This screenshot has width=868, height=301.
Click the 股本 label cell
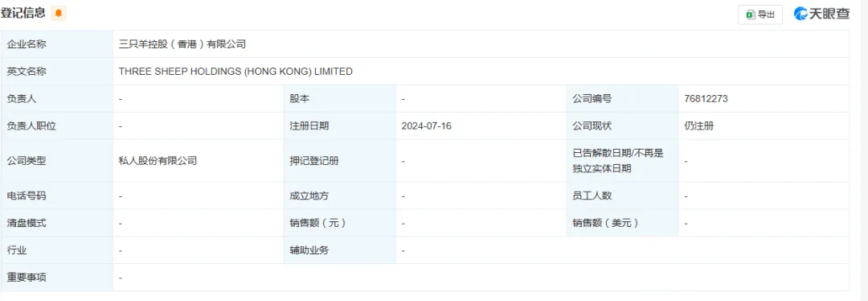[339, 99]
